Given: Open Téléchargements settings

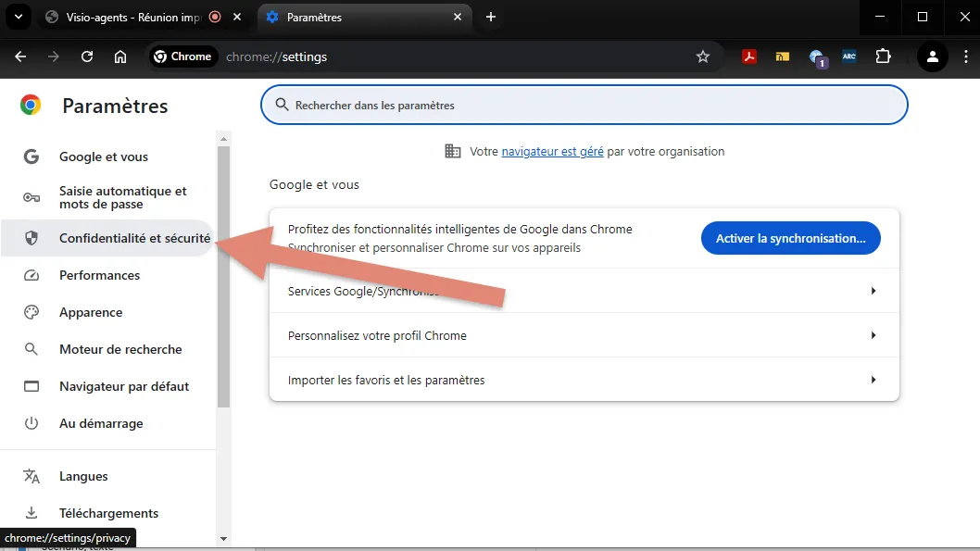Looking at the screenshot, I should pos(107,513).
